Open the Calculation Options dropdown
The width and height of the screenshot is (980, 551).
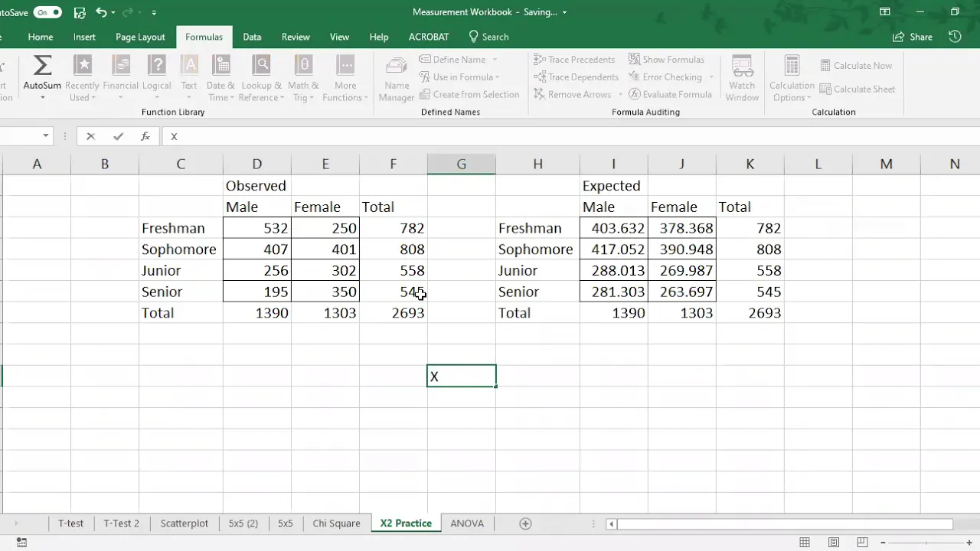pos(792,78)
